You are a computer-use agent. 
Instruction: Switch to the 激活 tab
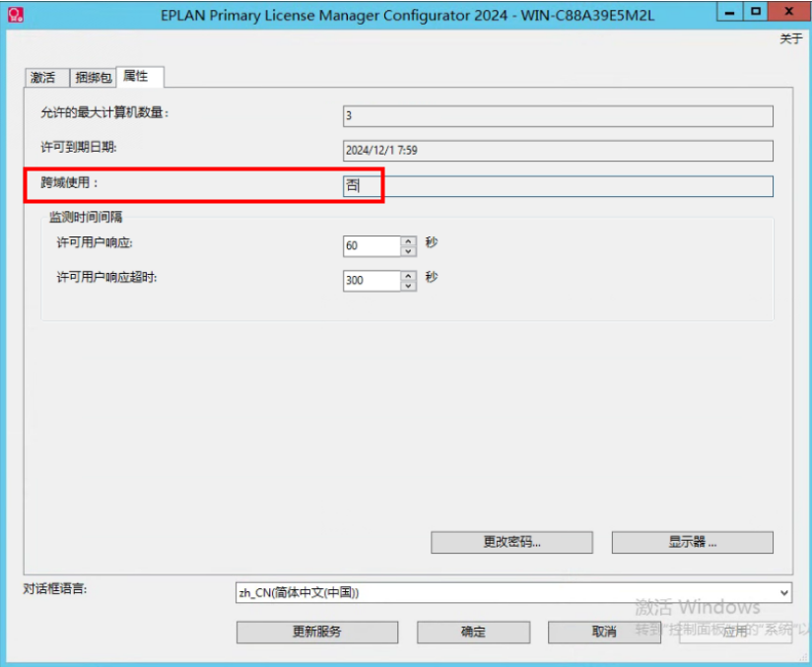point(43,78)
